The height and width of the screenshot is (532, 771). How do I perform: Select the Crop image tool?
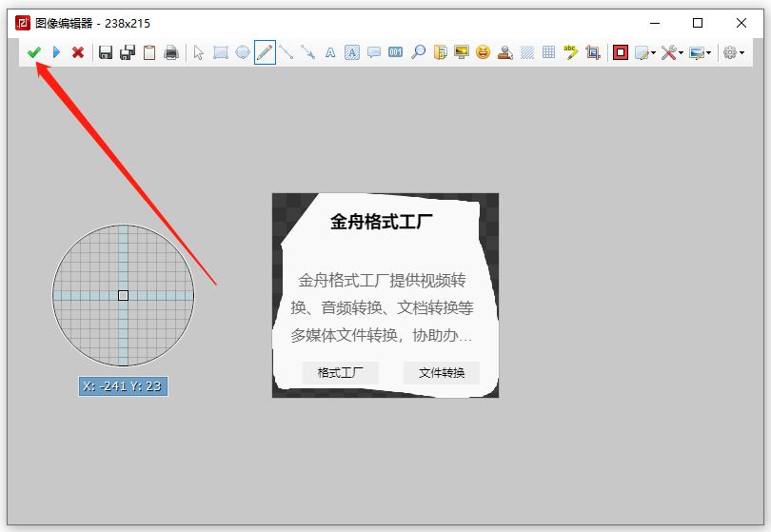tap(593, 52)
